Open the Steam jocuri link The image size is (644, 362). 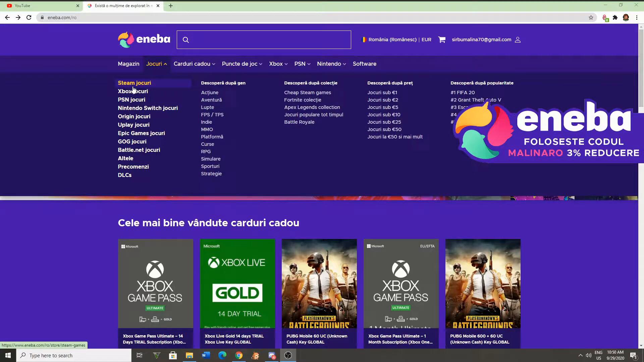coord(134,83)
